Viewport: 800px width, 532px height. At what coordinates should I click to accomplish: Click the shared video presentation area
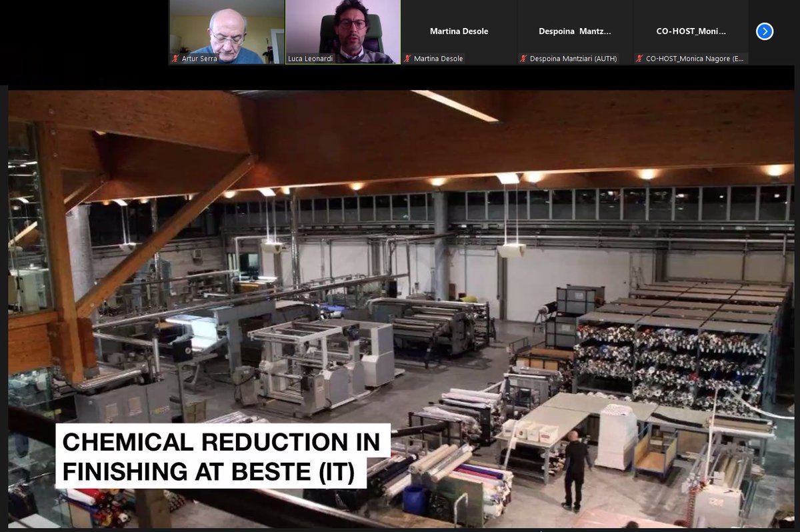(401, 309)
